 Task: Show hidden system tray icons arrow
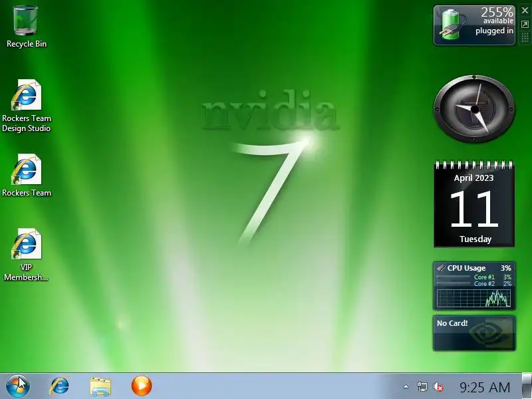click(x=406, y=386)
